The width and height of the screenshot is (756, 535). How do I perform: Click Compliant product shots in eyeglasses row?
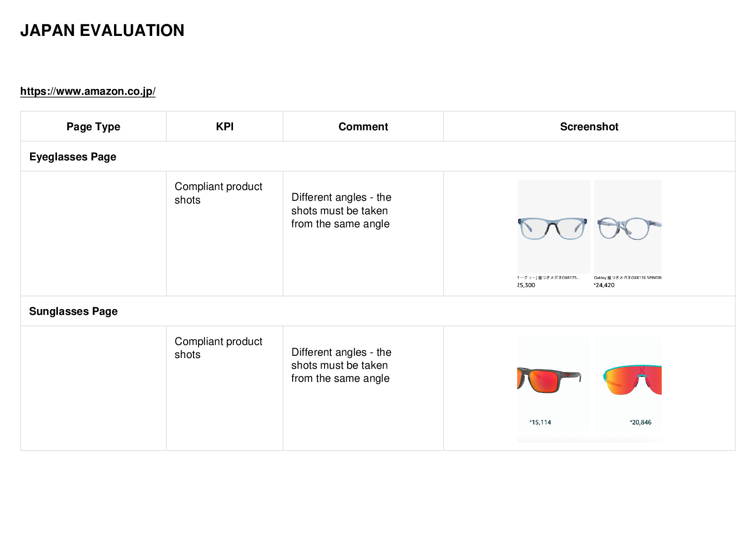click(x=218, y=193)
